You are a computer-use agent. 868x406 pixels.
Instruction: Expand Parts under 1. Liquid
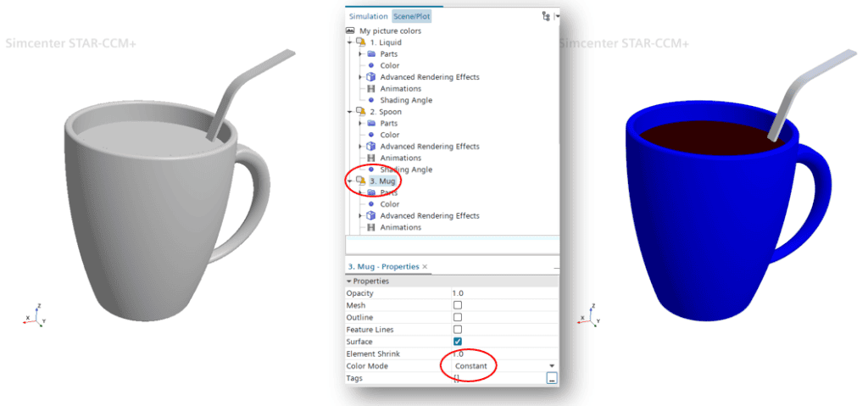tap(360, 54)
